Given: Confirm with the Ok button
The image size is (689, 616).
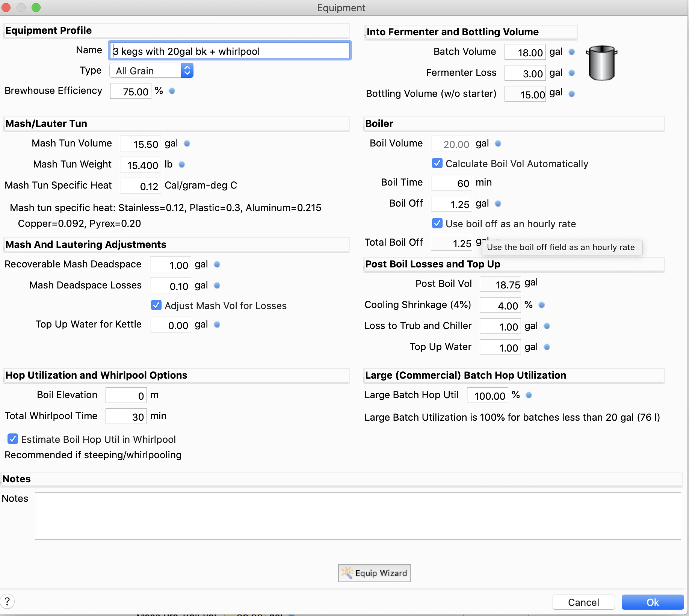Looking at the screenshot, I should [653, 602].
